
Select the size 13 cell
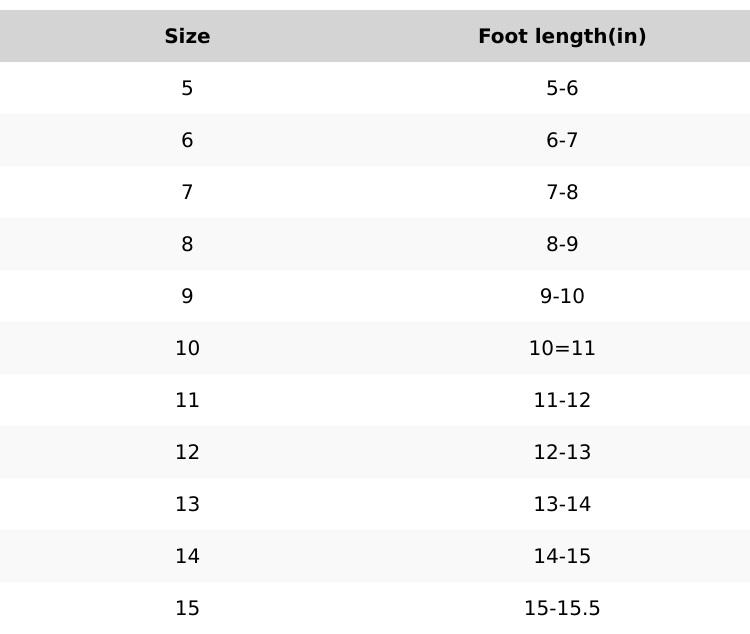tap(187, 505)
